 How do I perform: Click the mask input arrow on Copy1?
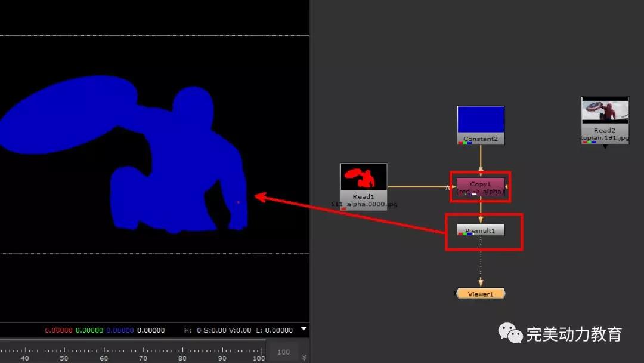[506, 187]
